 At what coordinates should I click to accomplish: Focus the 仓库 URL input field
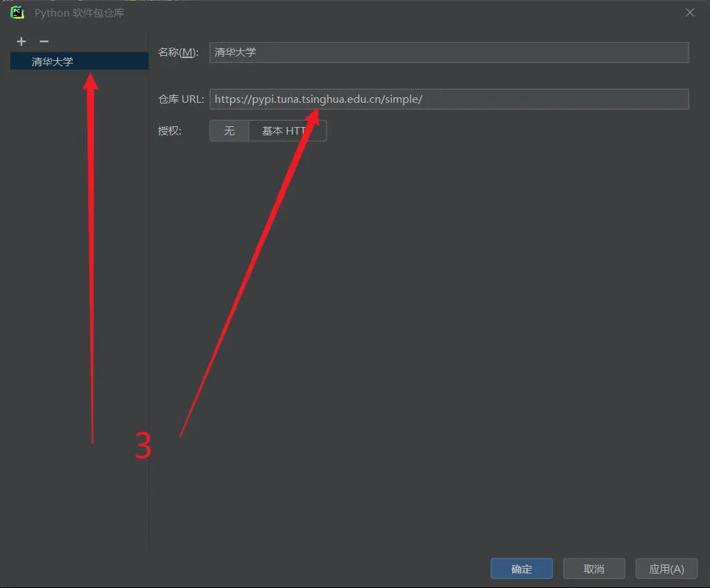449,99
